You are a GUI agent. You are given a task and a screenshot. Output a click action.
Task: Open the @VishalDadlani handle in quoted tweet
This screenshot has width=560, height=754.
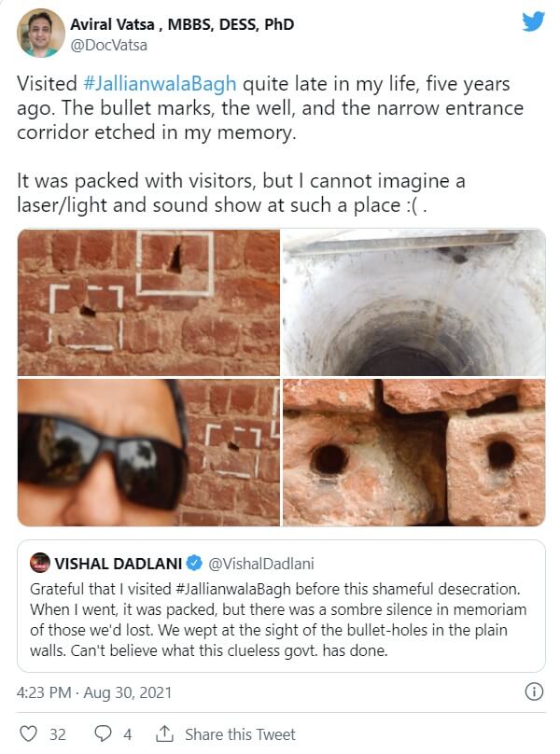[260, 564]
